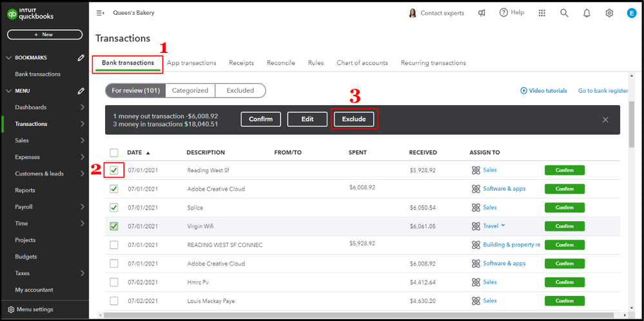Click the vertical scrollbar thumb
This screenshot has width=644, height=321.
point(631,124)
